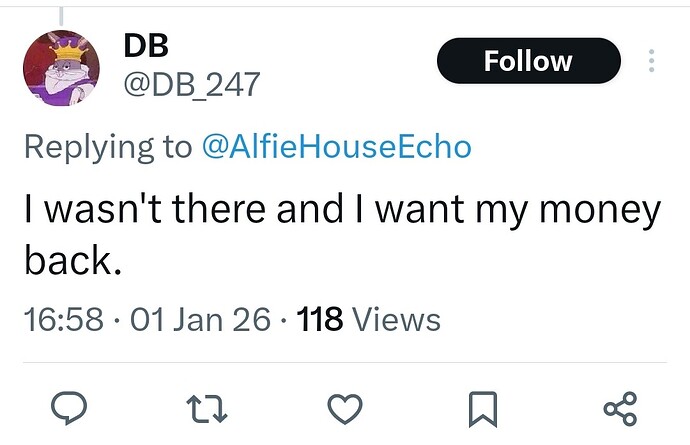
Task: Open the @AlfieHouseEcho profile link
Action: [336, 146]
